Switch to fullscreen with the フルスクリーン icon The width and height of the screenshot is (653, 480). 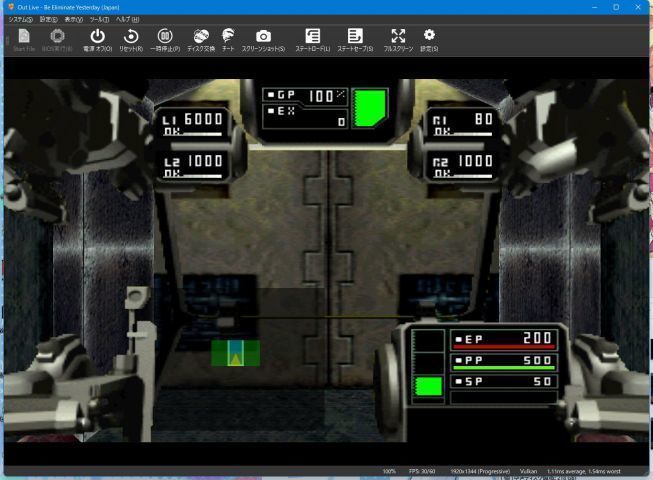tap(398, 40)
